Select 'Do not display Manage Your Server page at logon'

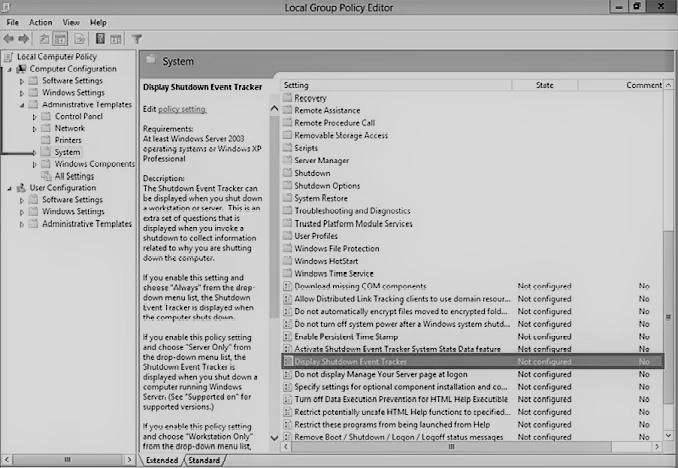coord(472,374)
